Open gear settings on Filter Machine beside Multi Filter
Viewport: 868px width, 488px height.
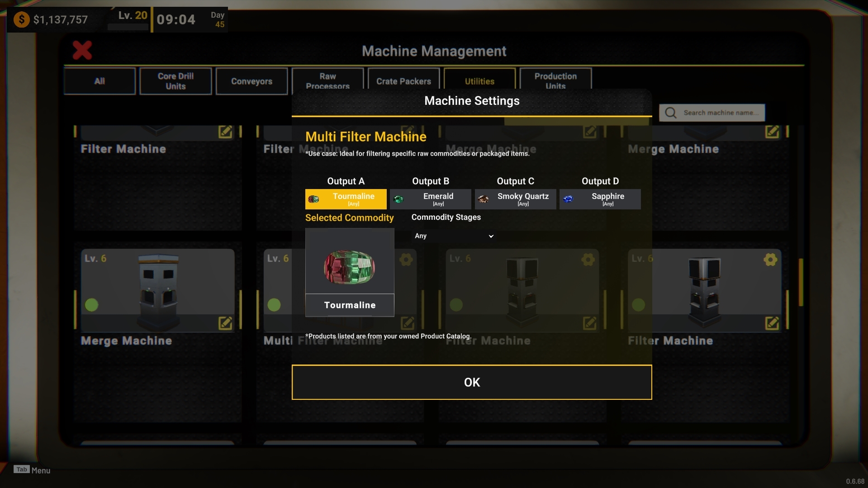coord(588,260)
